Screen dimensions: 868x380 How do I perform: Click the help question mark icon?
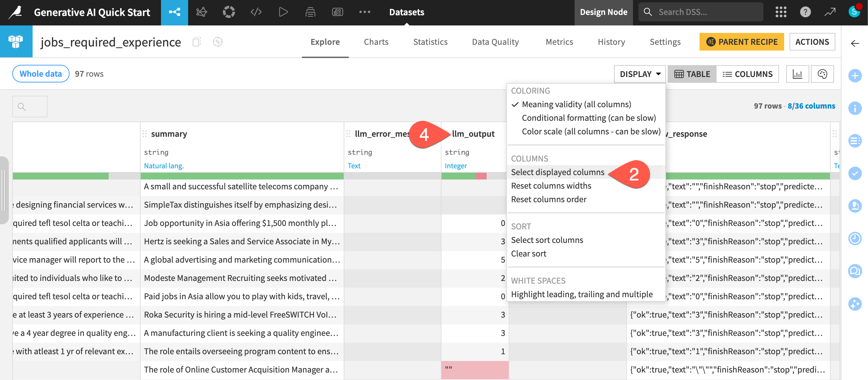tap(805, 13)
